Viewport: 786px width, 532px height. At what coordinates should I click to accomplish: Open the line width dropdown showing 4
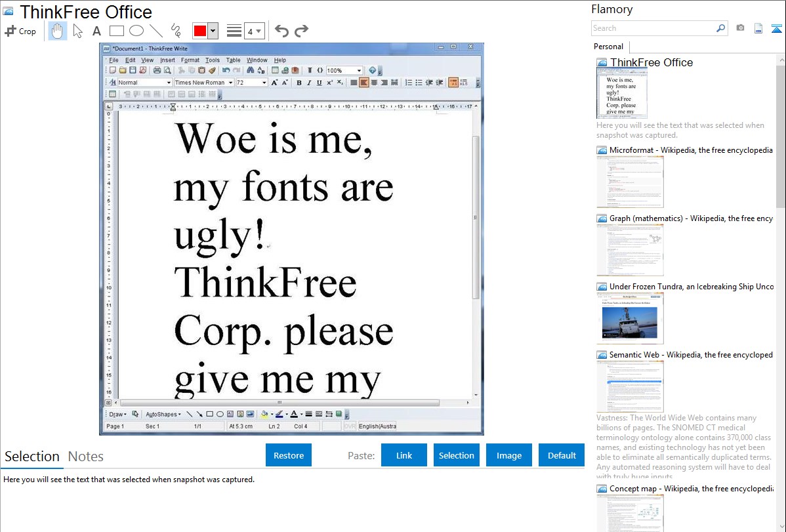tap(255, 31)
